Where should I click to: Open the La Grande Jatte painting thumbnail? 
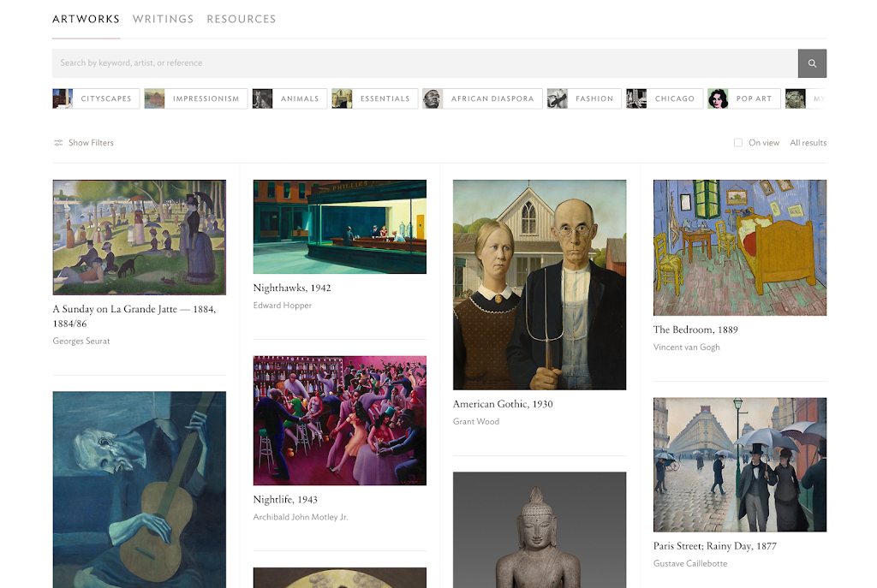tap(140, 237)
